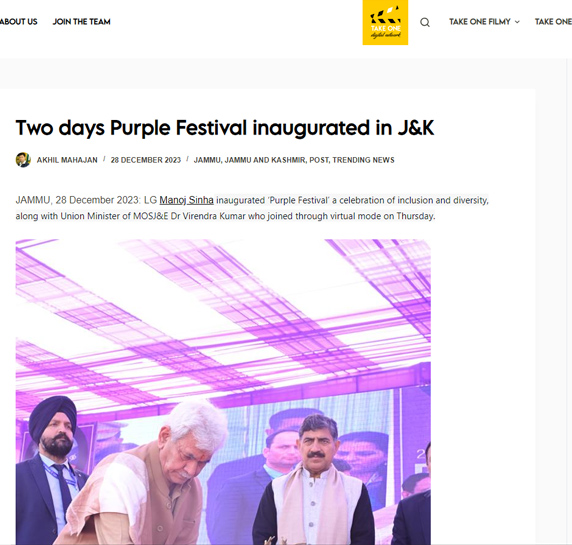This screenshot has height=545, width=572.
Task: Open the Take One Filmy menu
Action: 479,22
